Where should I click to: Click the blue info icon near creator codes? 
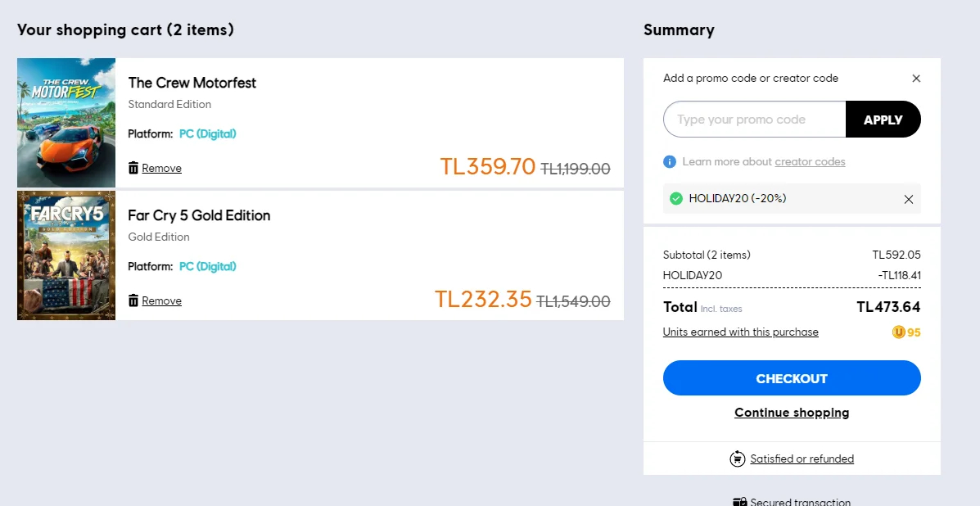point(670,162)
